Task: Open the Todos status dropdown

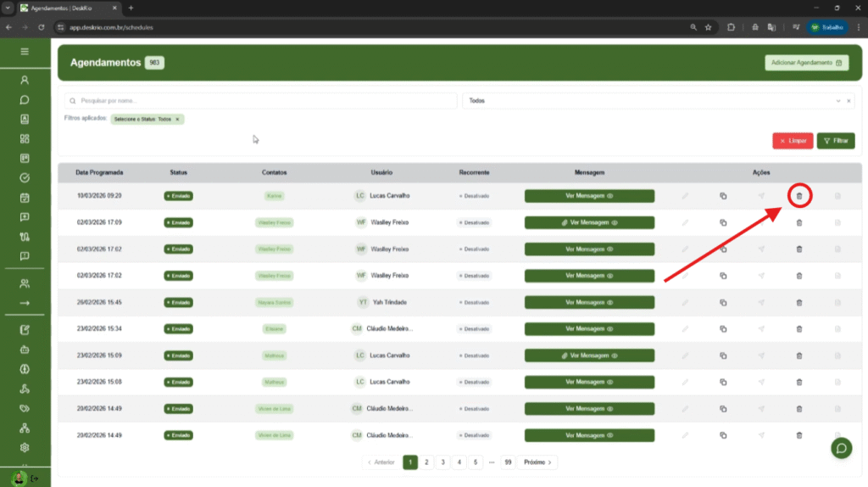Action: coord(648,101)
